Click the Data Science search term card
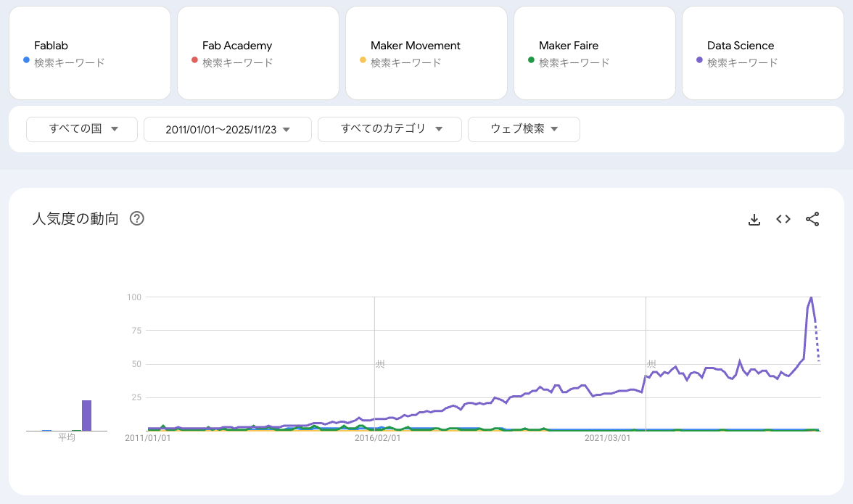The height and width of the screenshot is (504, 853). point(762,53)
